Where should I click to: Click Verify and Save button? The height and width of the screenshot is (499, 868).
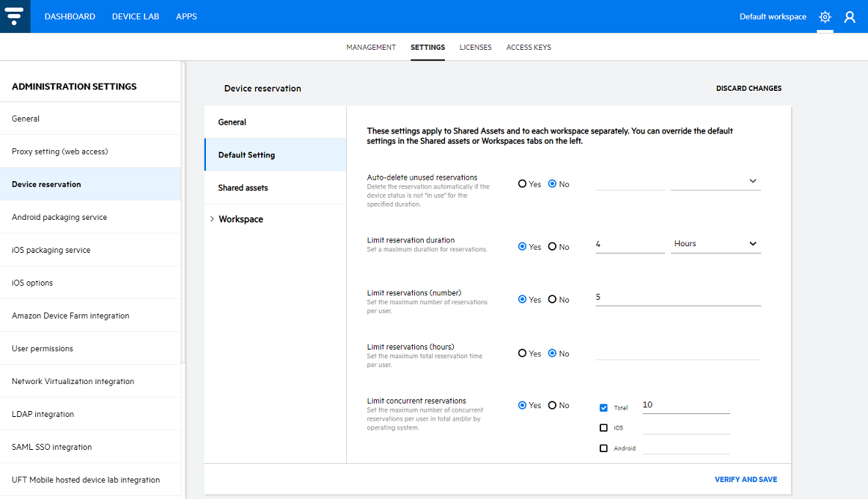pyautogui.click(x=746, y=480)
